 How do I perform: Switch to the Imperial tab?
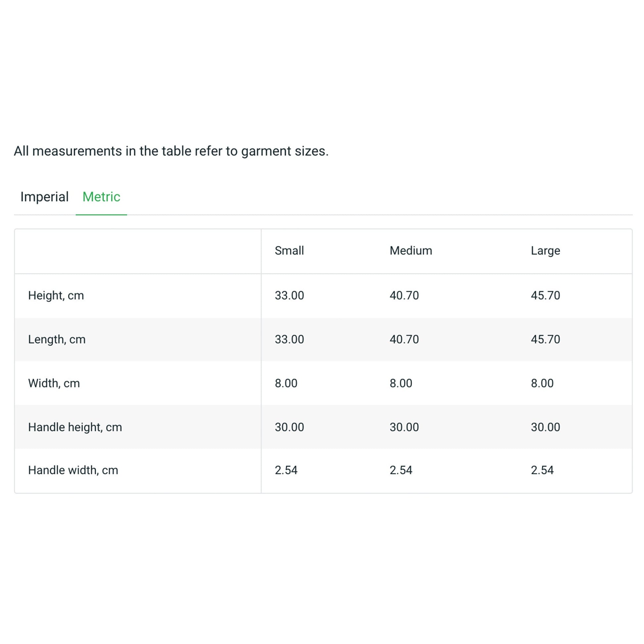44,197
